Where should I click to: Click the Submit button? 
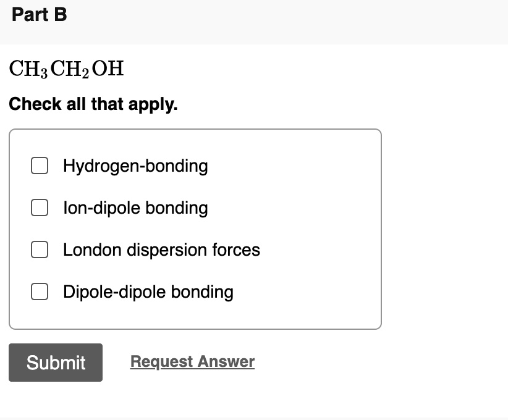coord(55,363)
